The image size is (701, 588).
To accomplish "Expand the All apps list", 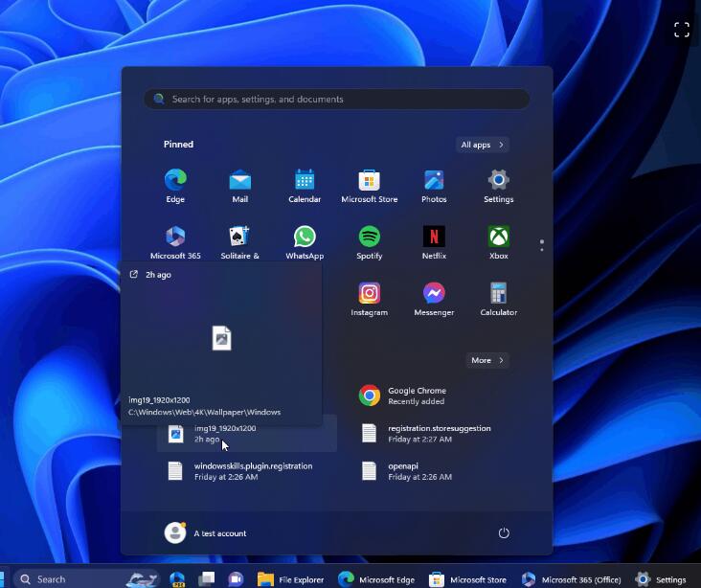I will (483, 145).
